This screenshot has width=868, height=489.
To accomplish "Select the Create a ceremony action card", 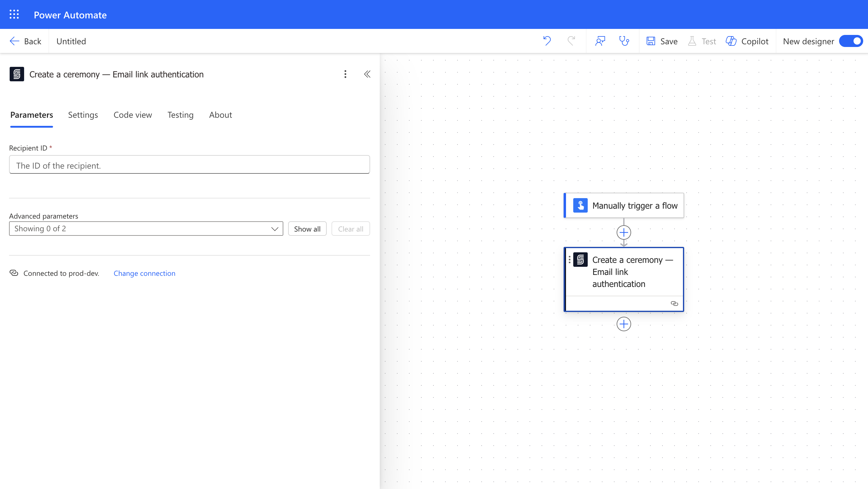I will 624,279.
